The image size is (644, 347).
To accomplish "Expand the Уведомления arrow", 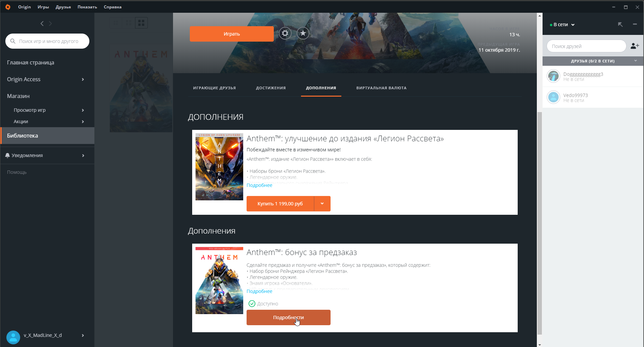I will click(83, 155).
